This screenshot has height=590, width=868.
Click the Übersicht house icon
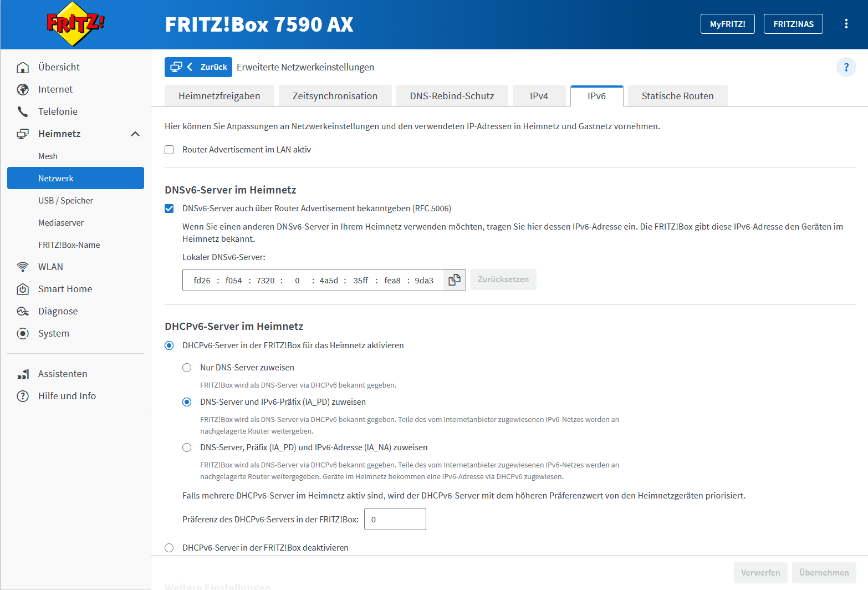pos(23,67)
